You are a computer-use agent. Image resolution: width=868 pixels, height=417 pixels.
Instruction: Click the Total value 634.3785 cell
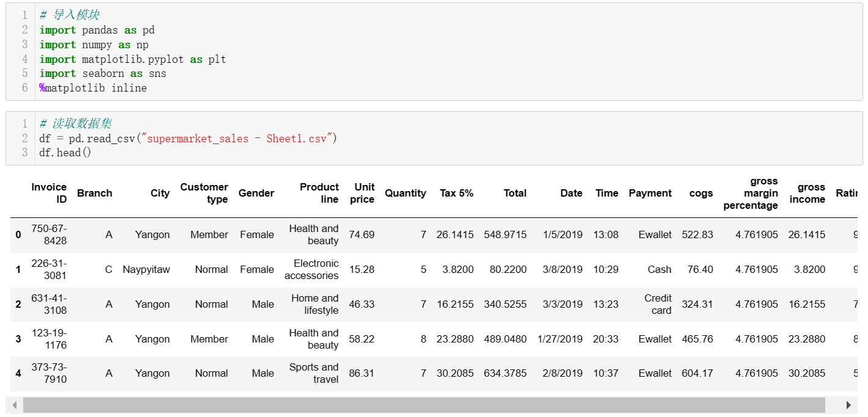click(505, 374)
